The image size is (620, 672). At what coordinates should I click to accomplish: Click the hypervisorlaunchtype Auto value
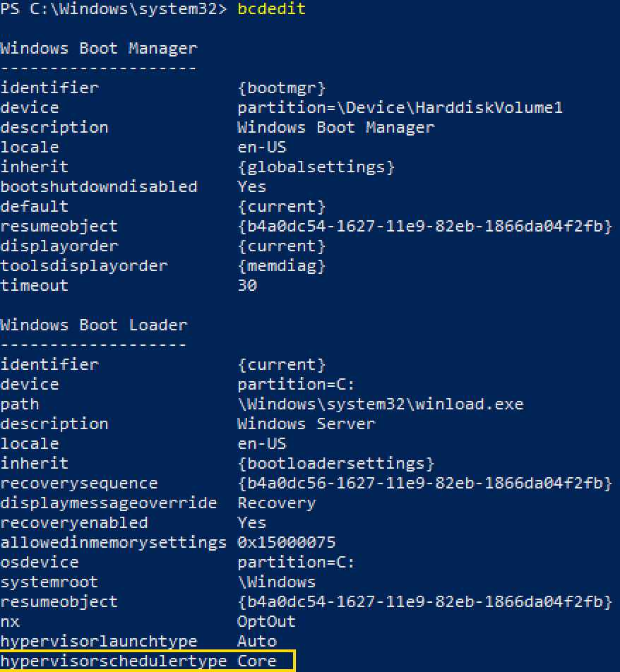(257, 641)
